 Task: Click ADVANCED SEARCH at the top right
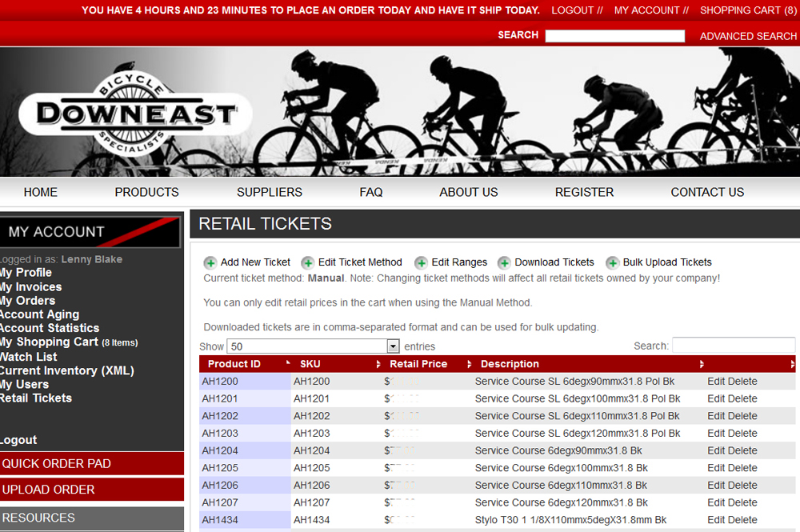click(748, 36)
